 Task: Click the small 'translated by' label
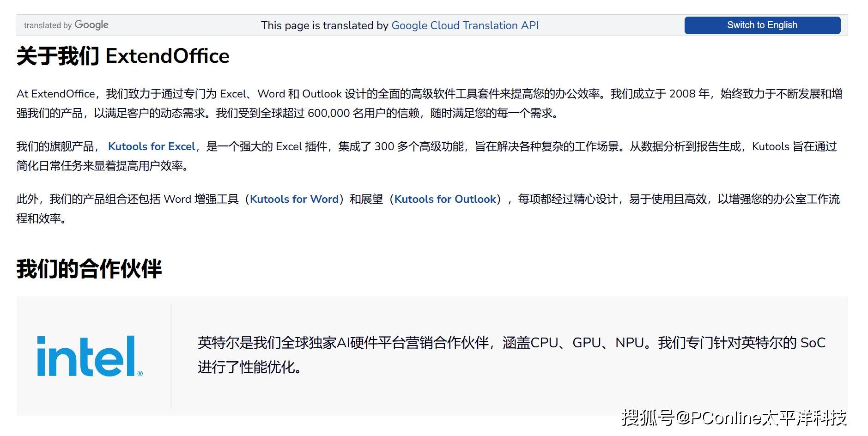click(48, 25)
